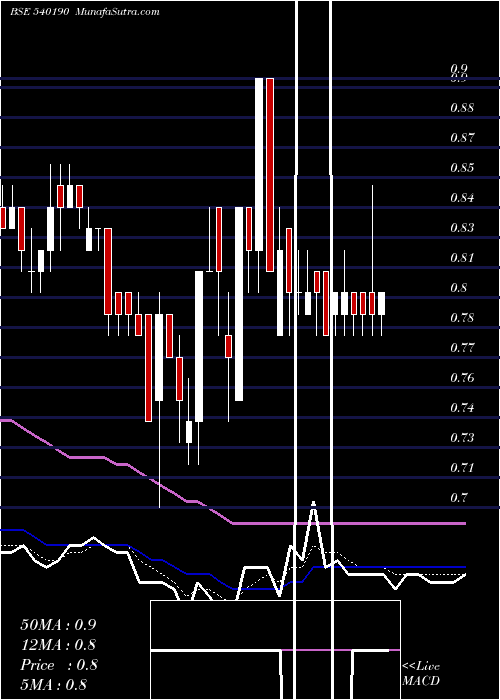Click the 0.77 price axis label

(462, 347)
